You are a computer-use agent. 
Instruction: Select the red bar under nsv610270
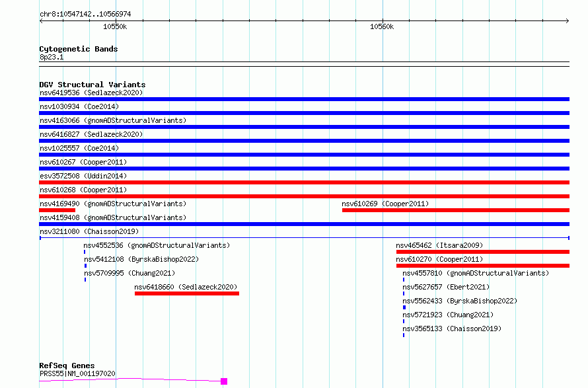point(483,266)
